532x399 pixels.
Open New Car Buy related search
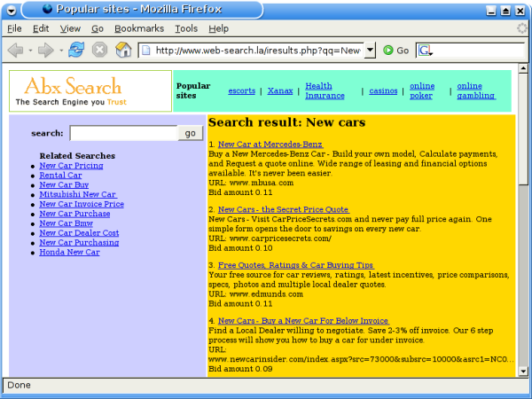(x=64, y=185)
